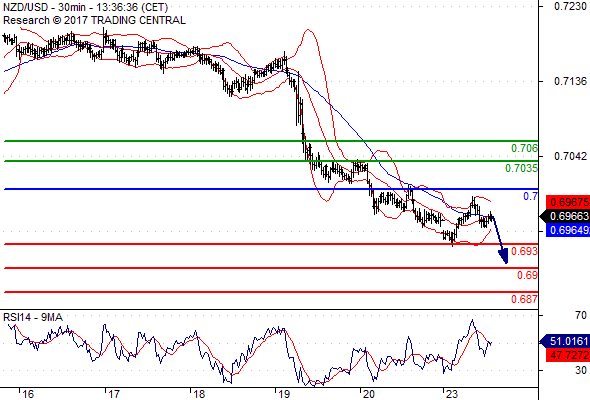
Task: Click the dark blue downward forecast arrow
Action: pyautogui.click(x=500, y=239)
